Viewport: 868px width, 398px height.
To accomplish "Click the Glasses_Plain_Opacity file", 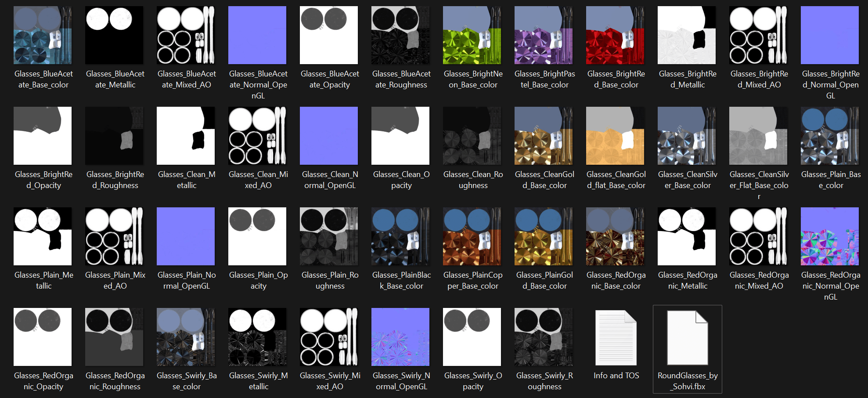I will coord(257,236).
